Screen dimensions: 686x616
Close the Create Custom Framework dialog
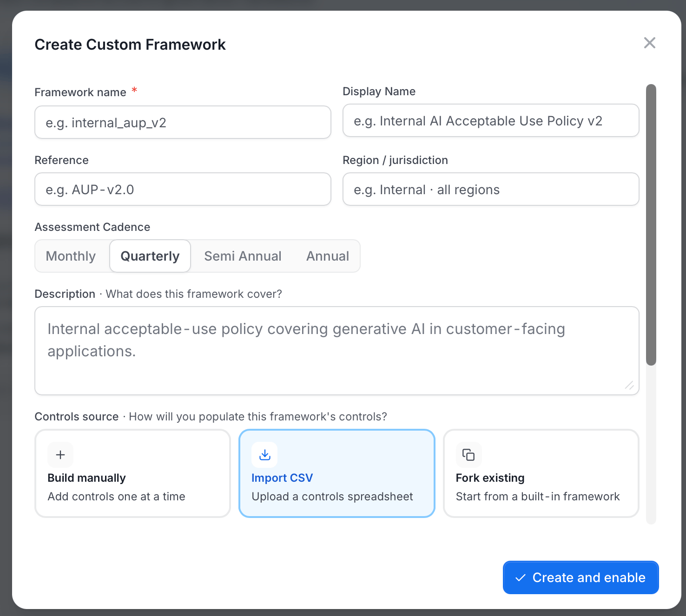649,43
